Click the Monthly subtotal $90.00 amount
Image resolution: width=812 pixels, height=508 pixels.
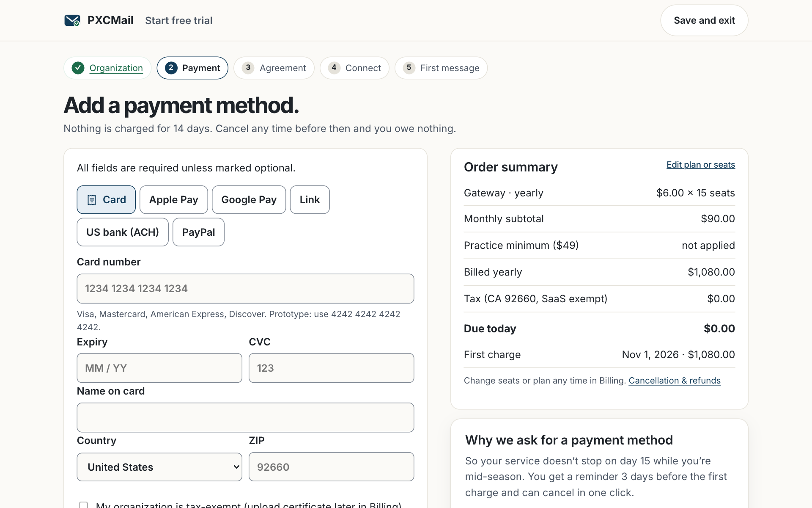(718, 219)
